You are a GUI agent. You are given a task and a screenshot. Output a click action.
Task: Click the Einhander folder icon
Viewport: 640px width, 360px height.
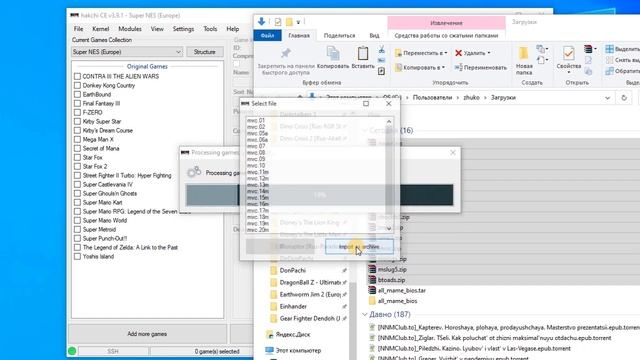(274, 307)
